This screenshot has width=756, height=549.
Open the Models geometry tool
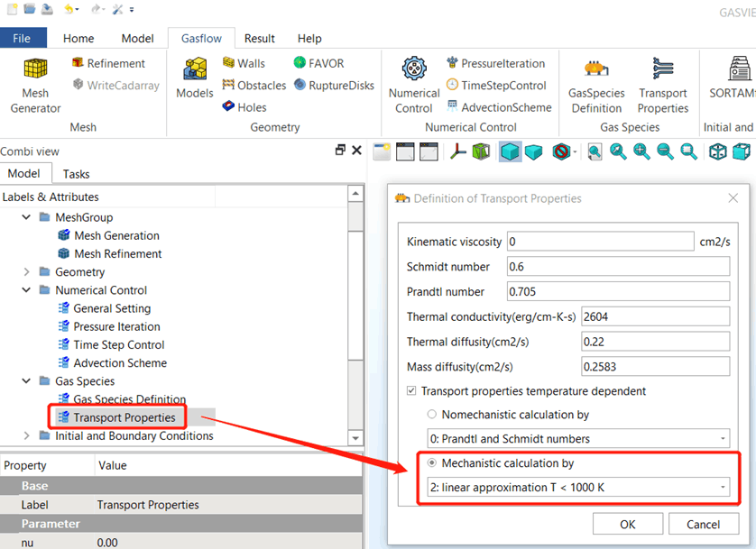pos(194,78)
